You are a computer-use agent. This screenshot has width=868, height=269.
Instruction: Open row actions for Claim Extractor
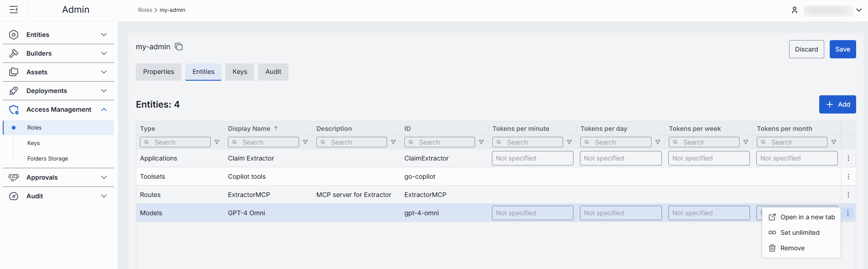[x=848, y=158]
